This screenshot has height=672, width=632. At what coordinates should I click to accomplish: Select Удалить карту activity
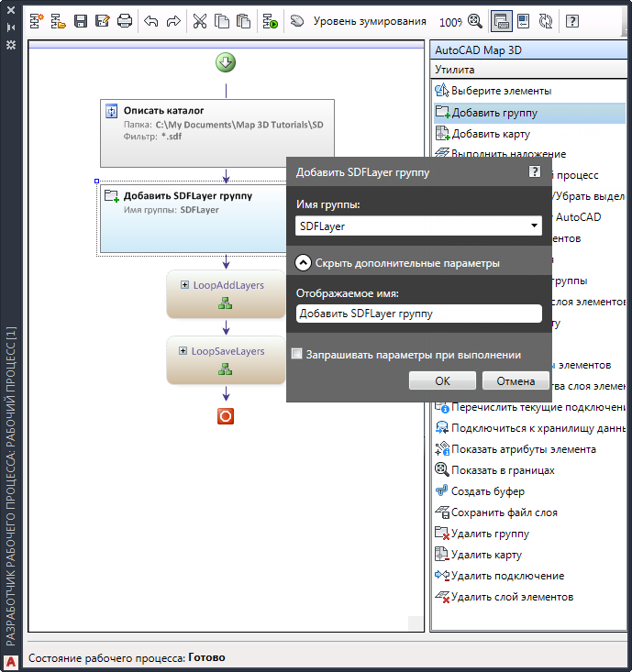click(478, 555)
